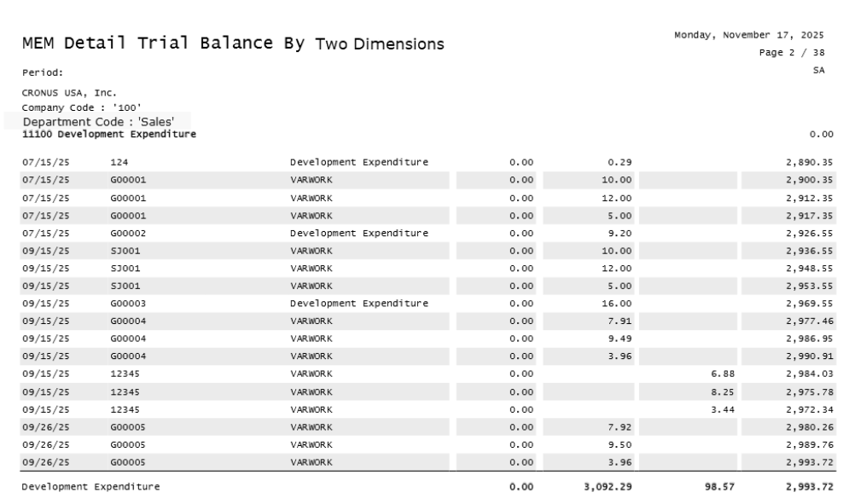Select the 09/26/25 date in the 2,980.26 row
Screen dimensions: 849x504
tap(46, 427)
